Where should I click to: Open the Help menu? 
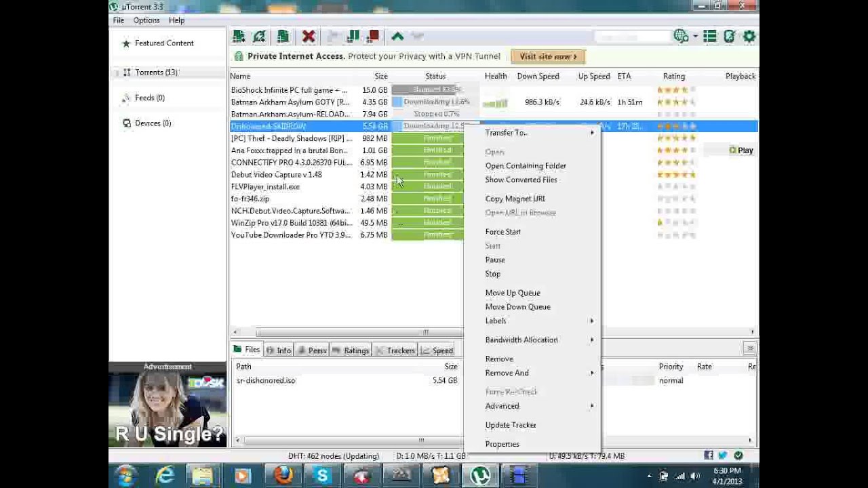coord(176,20)
